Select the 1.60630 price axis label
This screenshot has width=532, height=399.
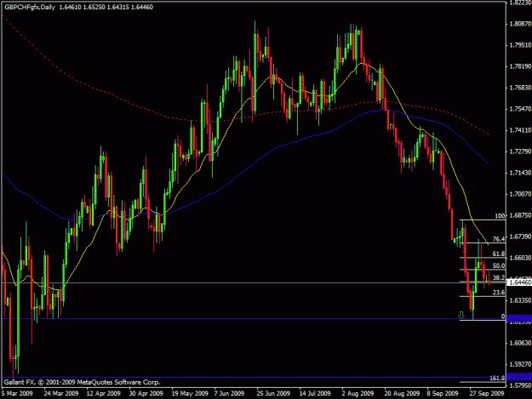520,343
